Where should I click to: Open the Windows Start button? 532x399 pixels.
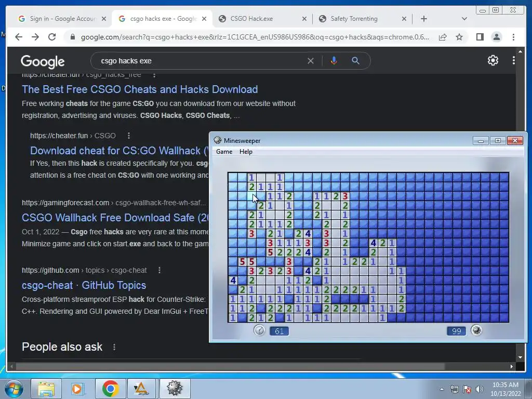coord(14,389)
